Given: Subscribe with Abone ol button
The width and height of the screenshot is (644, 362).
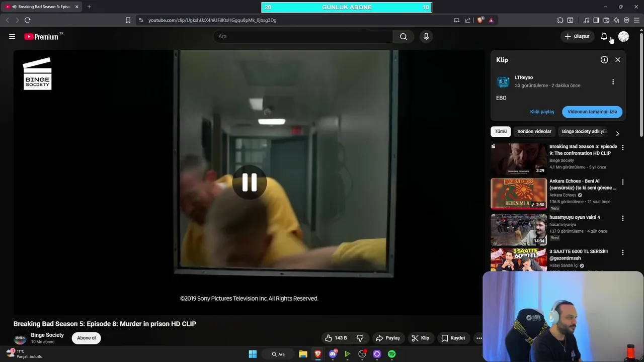Looking at the screenshot, I should pyautogui.click(x=86, y=338).
